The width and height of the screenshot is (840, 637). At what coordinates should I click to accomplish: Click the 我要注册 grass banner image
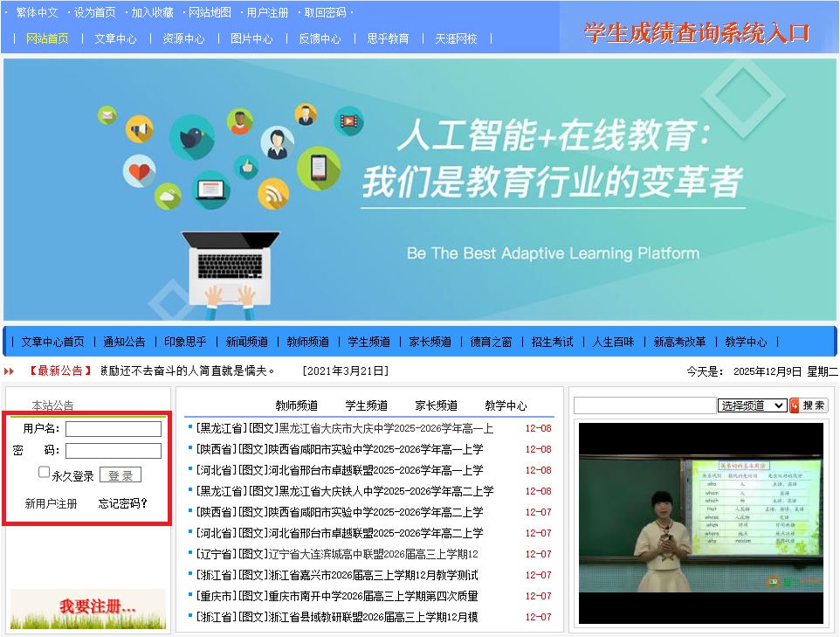(x=87, y=608)
